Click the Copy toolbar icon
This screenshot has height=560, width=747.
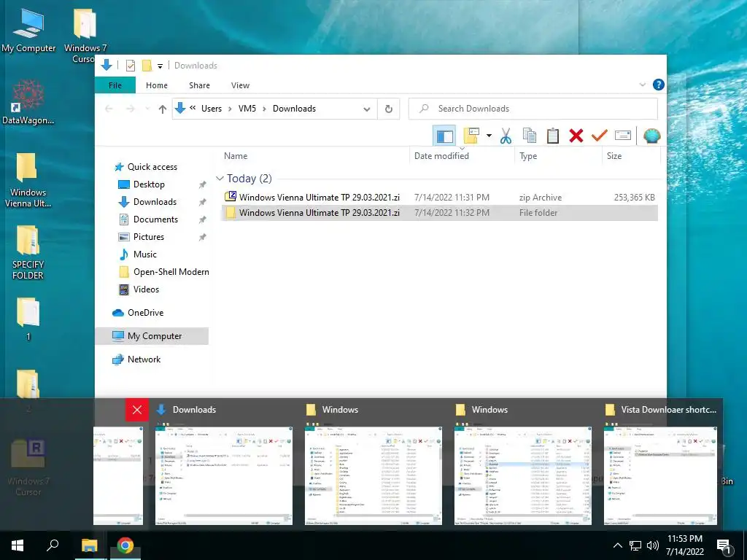530,136
